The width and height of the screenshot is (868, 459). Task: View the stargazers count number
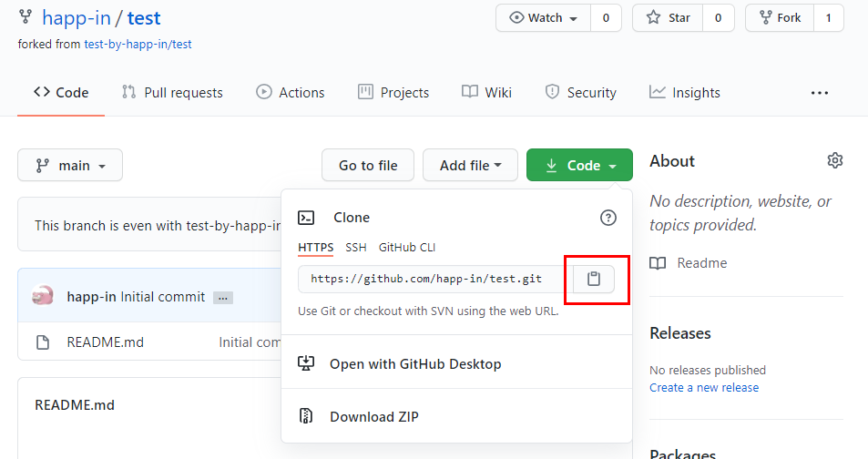click(718, 17)
